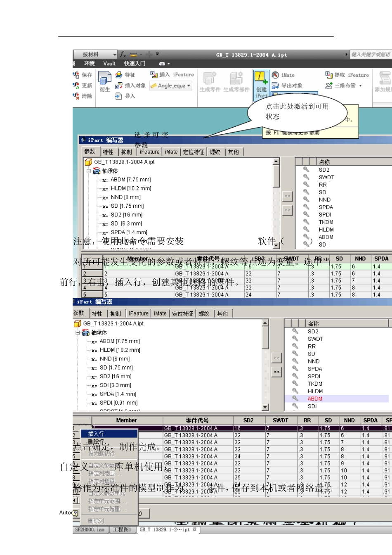Click the 插入 iFeature icon
The height and width of the screenshot is (555, 392).
[154, 74]
